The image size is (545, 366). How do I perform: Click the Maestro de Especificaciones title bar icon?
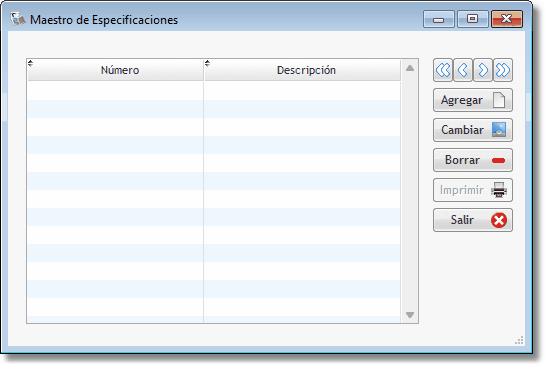18,19
